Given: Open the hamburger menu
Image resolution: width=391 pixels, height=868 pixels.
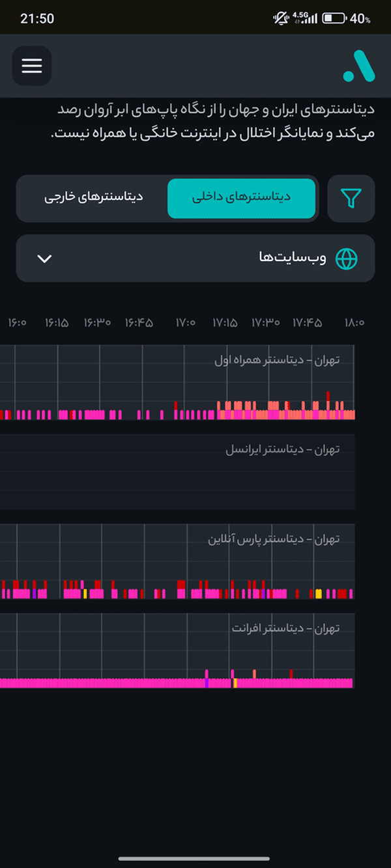Looking at the screenshot, I should [31, 66].
